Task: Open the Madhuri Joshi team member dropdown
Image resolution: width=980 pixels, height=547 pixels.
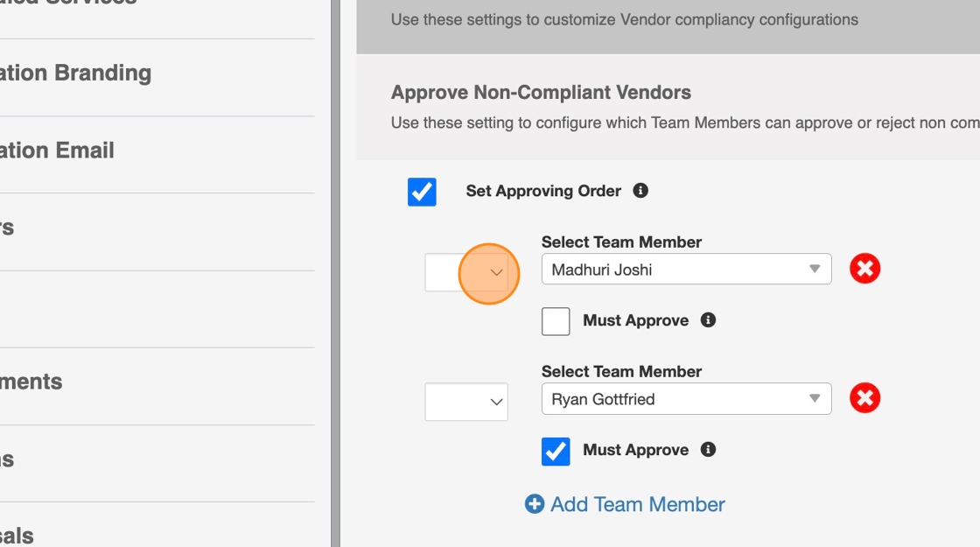Action: click(x=686, y=270)
